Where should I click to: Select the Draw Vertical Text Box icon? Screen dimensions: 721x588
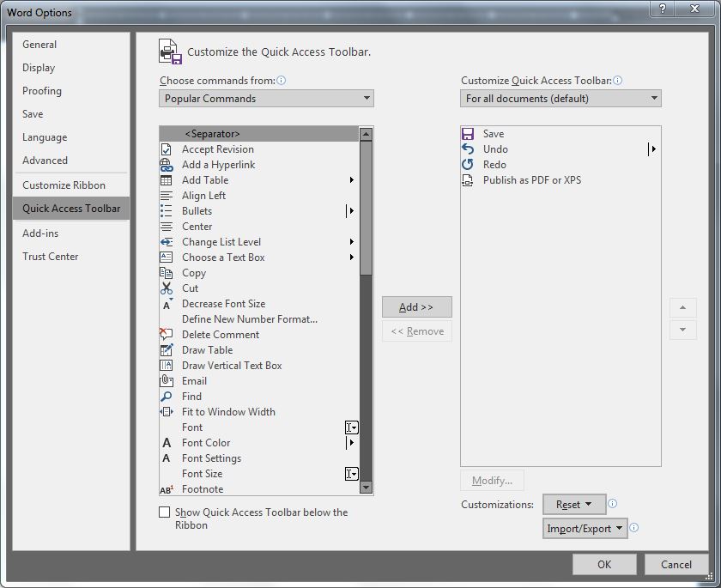click(x=166, y=366)
